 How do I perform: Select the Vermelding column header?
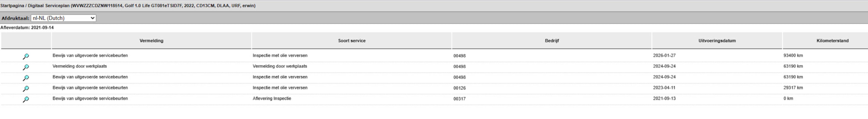(151, 41)
